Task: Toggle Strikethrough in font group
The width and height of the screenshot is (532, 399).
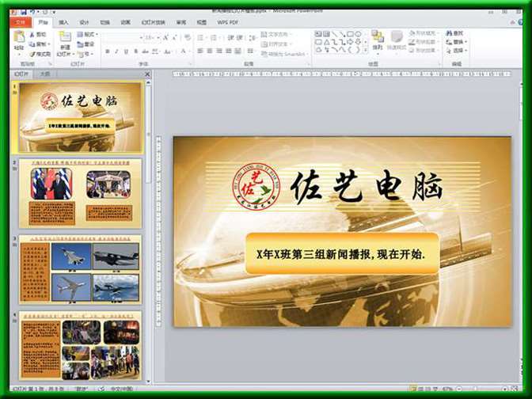Action: pyautogui.click(x=145, y=51)
